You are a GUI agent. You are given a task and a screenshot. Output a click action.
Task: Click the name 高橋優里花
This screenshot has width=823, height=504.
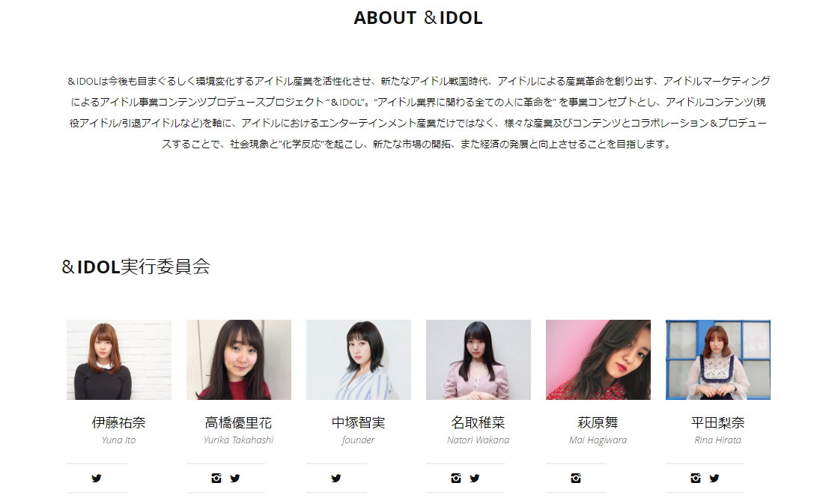click(x=238, y=422)
